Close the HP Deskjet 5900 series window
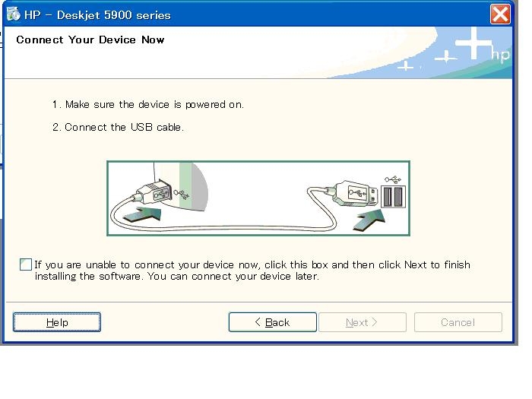532x399 pixels. pyautogui.click(x=500, y=14)
